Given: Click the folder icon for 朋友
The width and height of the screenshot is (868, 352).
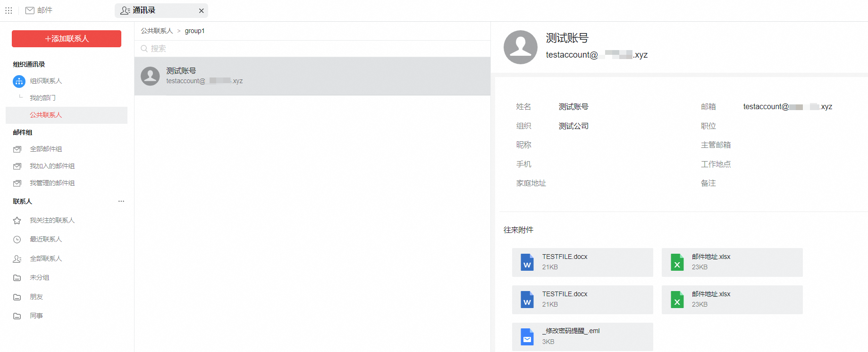Looking at the screenshot, I should [17, 297].
